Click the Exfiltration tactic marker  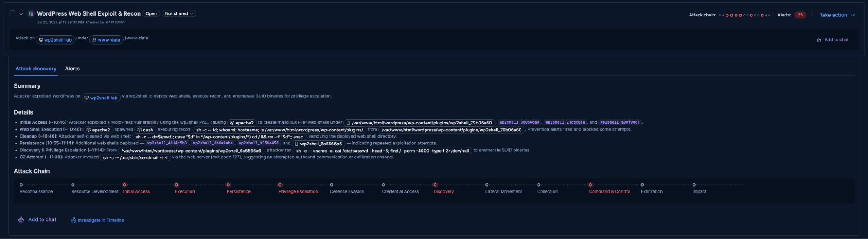pos(642,185)
